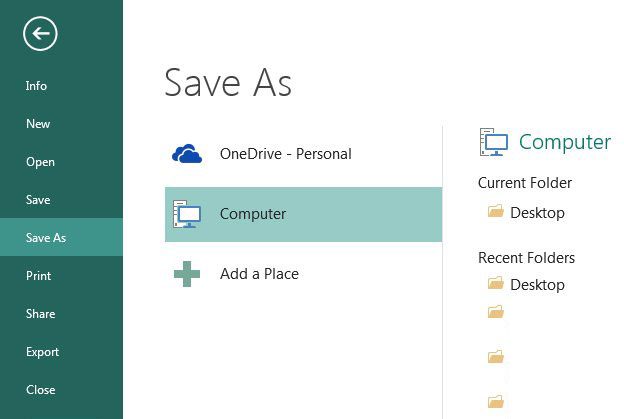Image resolution: width=624 pixels, height=419 pixels.
Task: Click the third recent folder icon
Action: coord(495,357)
